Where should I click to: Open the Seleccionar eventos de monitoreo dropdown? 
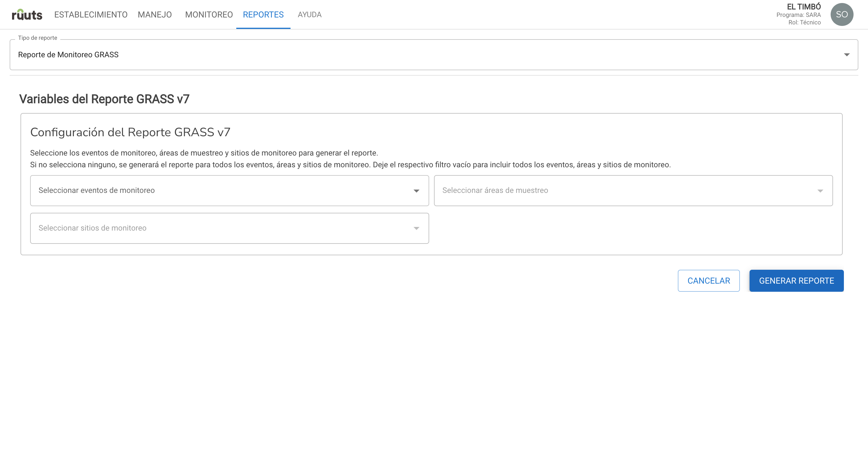[x=202, y=190]
